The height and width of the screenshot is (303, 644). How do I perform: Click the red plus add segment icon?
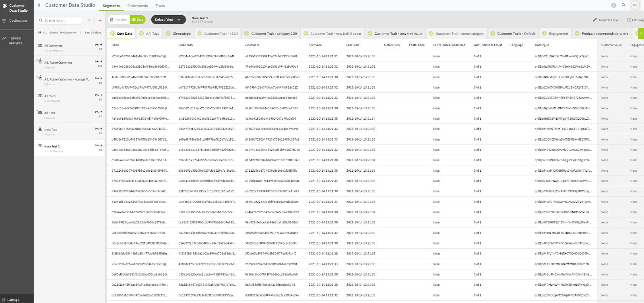(x=100, y=20)
